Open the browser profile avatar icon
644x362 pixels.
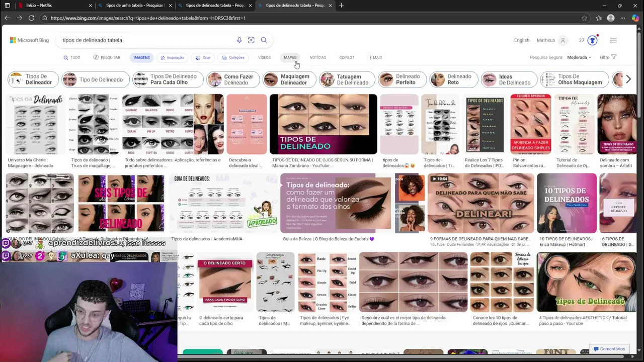pyautogui.click(x=611, y=18)
